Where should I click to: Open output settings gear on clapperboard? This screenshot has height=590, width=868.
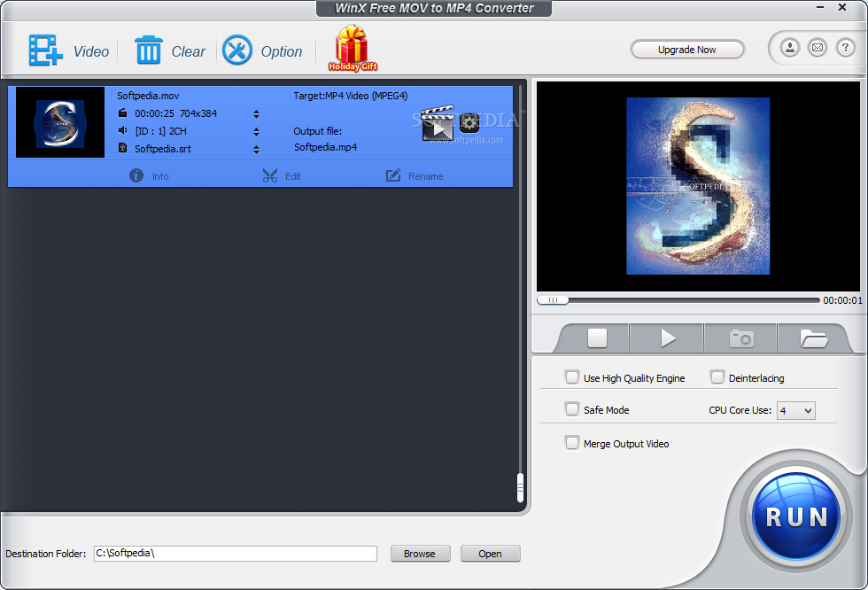(x=469, y=122)
